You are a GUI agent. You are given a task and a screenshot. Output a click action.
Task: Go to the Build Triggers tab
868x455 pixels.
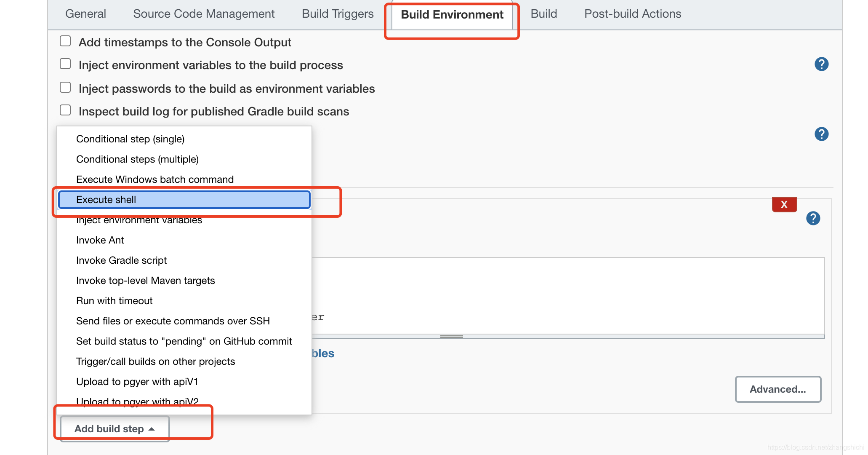338,14
